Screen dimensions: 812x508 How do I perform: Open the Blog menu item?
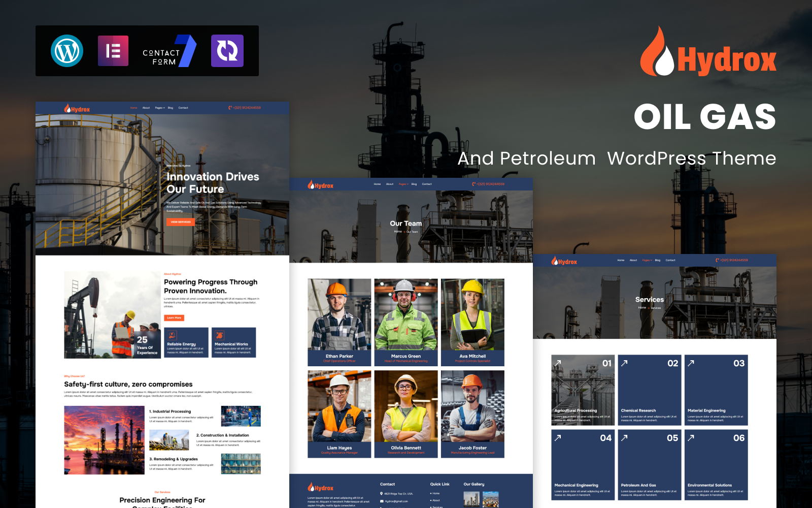171,108
